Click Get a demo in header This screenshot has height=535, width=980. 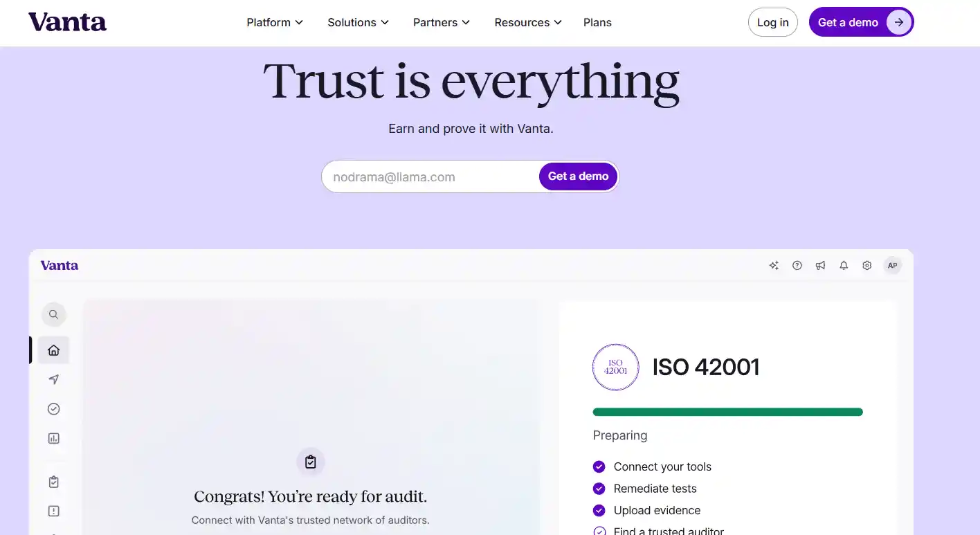point(861,22)
